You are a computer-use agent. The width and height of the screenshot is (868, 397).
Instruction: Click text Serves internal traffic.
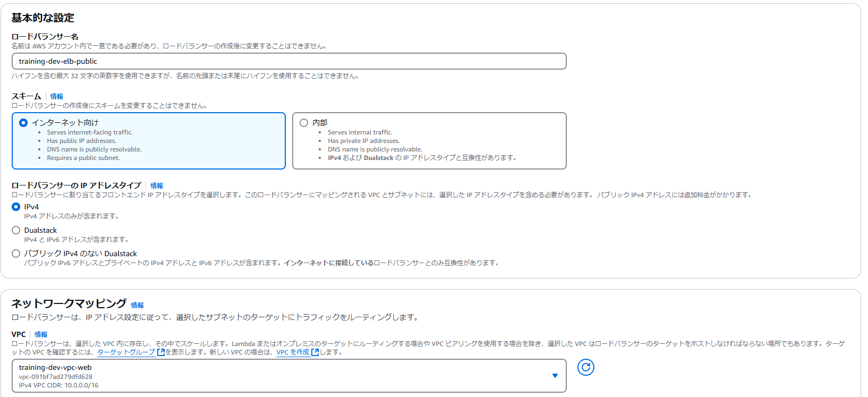[x=360, y=132]
